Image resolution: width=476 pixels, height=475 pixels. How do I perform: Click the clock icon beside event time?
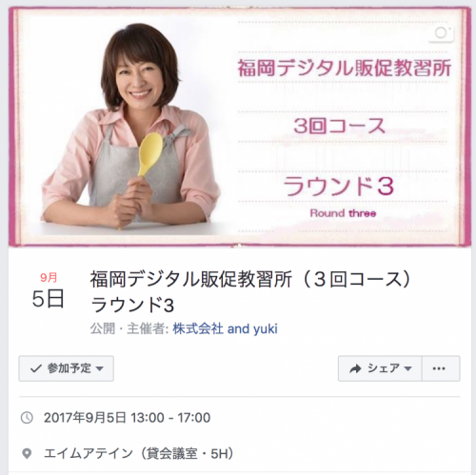click(x=27, y=418)
